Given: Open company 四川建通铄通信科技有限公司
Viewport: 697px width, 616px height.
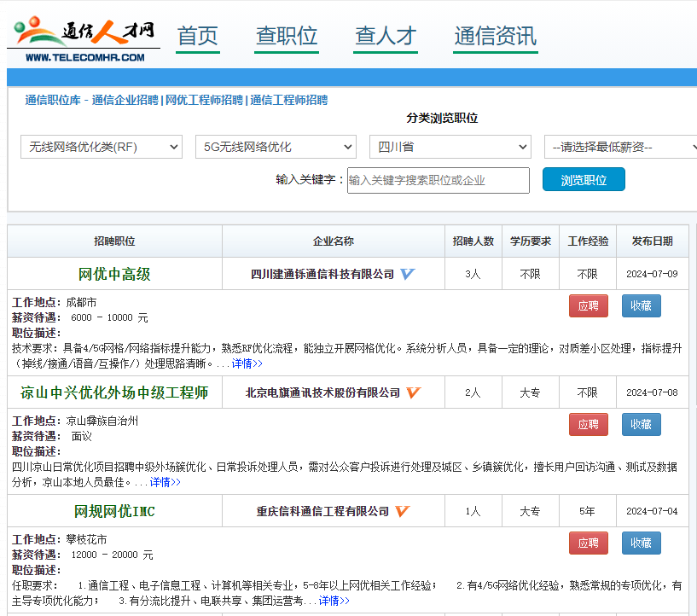Looking at the screenshot, I should click(322, 274).
